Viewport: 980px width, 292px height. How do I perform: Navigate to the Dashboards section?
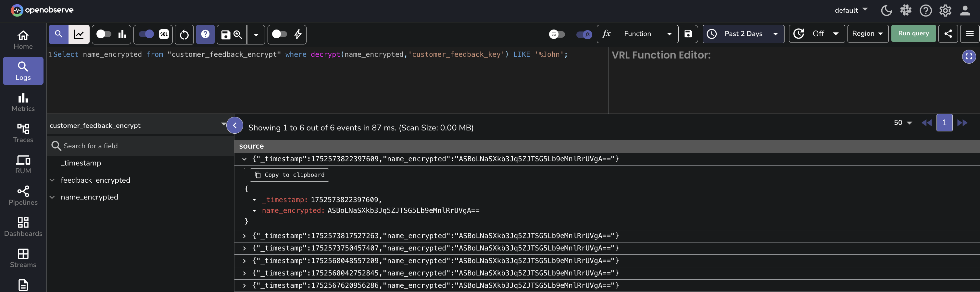(x=23, y=226)
